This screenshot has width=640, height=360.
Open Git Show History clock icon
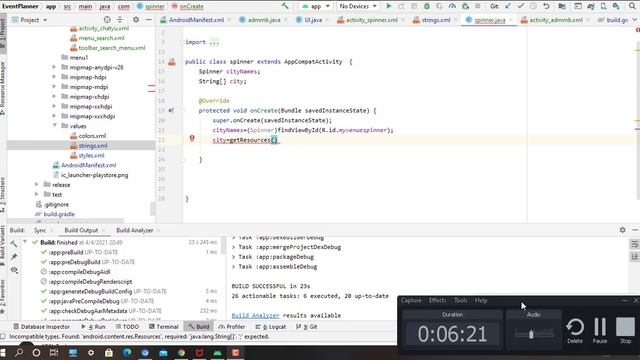click(x=533, y=6)
